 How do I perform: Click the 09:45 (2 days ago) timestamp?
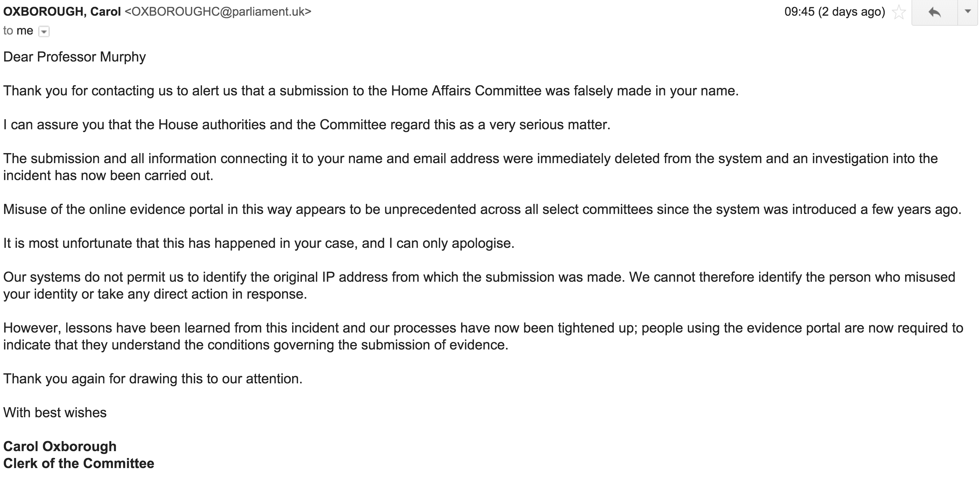[835, 12]
